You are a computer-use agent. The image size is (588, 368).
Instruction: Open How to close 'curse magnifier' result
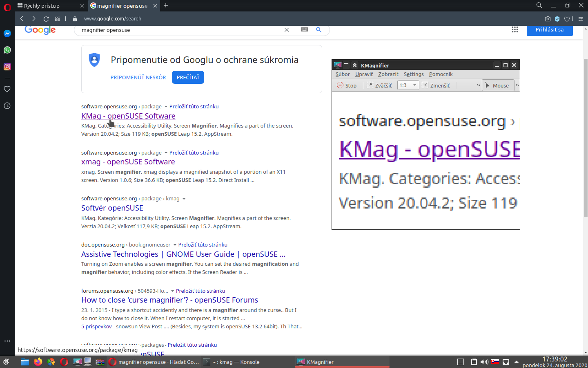[x=170, y=300]
